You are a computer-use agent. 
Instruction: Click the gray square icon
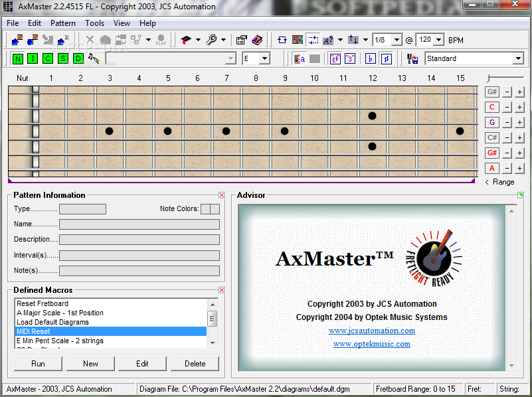(315, 59)
